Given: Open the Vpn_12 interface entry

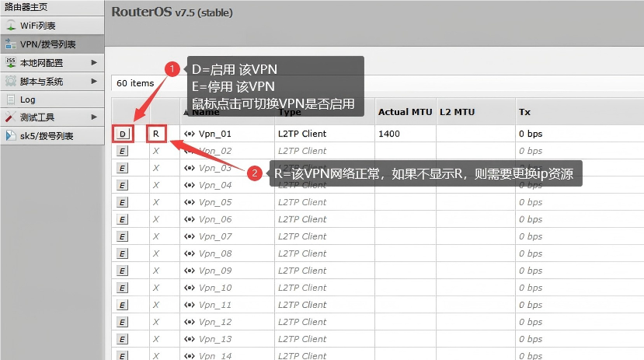Looking at the screenshot, I should click(215, 322).
